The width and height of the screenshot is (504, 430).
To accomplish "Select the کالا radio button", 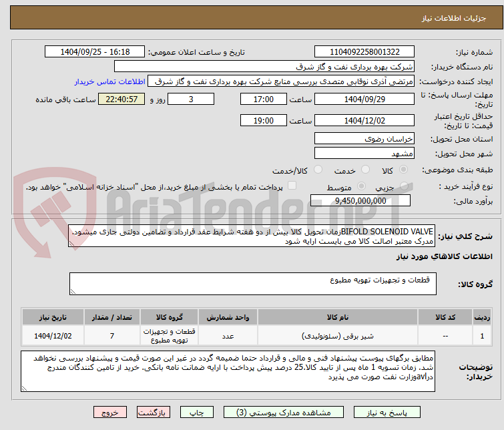I will tap(403, 169).
